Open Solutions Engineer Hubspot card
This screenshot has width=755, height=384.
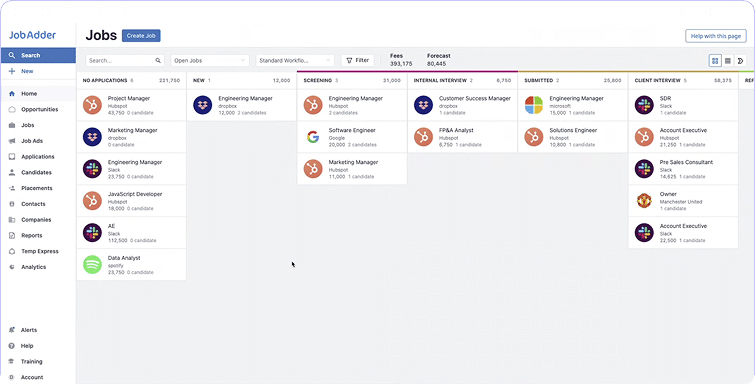tap(573, 137)
